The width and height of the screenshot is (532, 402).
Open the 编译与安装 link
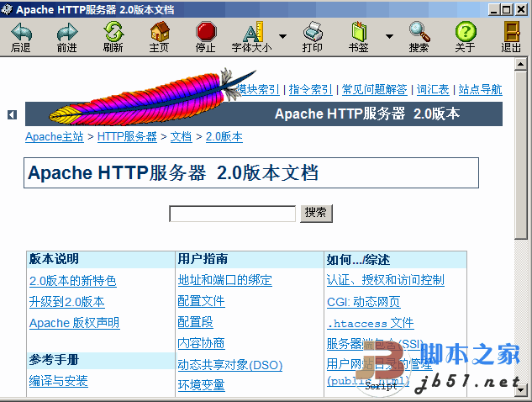[x=58, y=381]
